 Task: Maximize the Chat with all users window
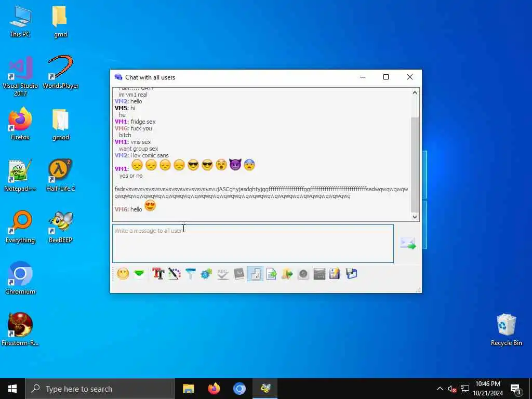click(x=386, y=77)
